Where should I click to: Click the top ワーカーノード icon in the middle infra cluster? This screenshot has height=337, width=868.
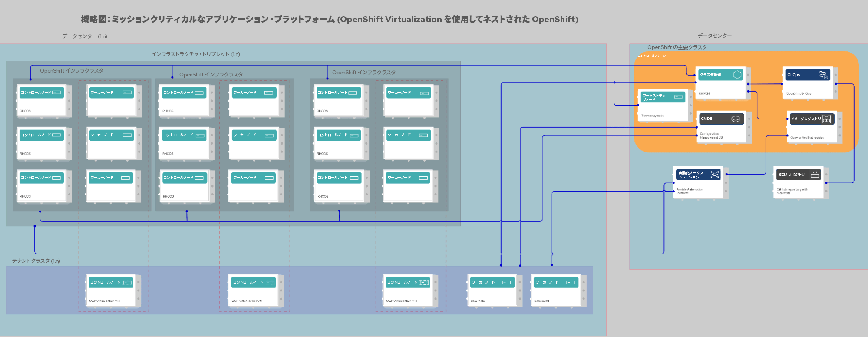[x=269, y=93]
